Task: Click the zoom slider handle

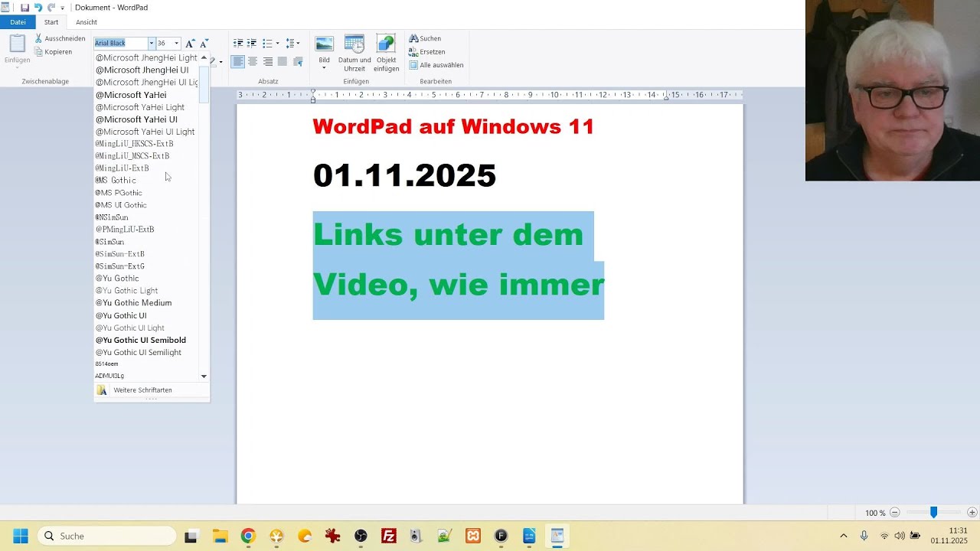Action: click(933, 513)
